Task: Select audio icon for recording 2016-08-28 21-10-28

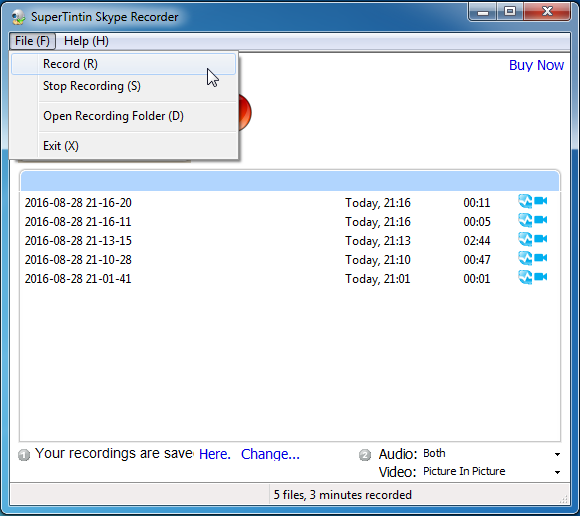Action: click(x=525, y=258)
